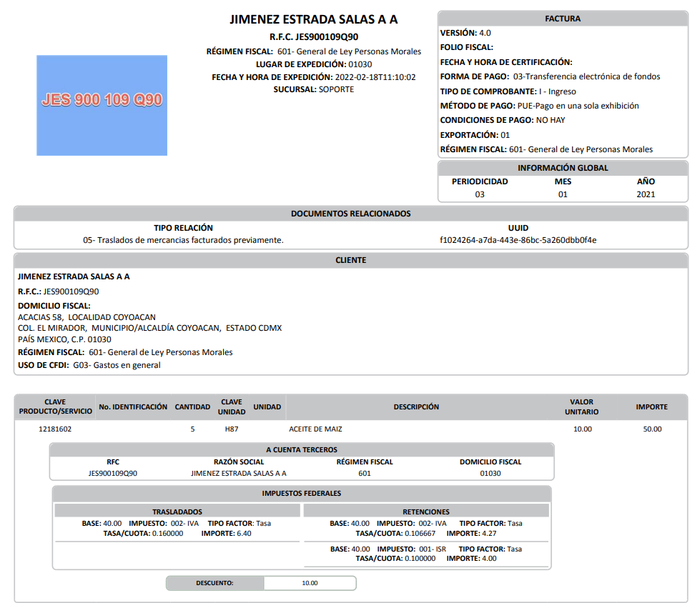Click third-party RÉGIMEN FISCAL value 601
Image resolution: width=700 pixels, height=603 pixels.
365,473
